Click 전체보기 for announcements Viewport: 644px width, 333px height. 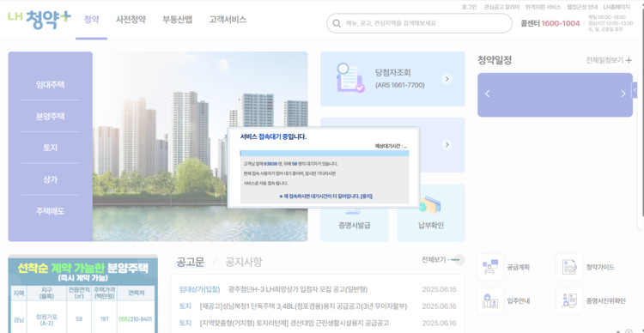pyautogui.click(x=434, y=259)
